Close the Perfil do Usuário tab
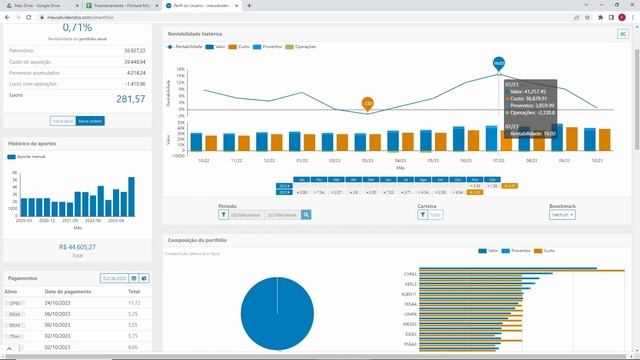This screenshot has height=360, width=640. tap(236, 6)
